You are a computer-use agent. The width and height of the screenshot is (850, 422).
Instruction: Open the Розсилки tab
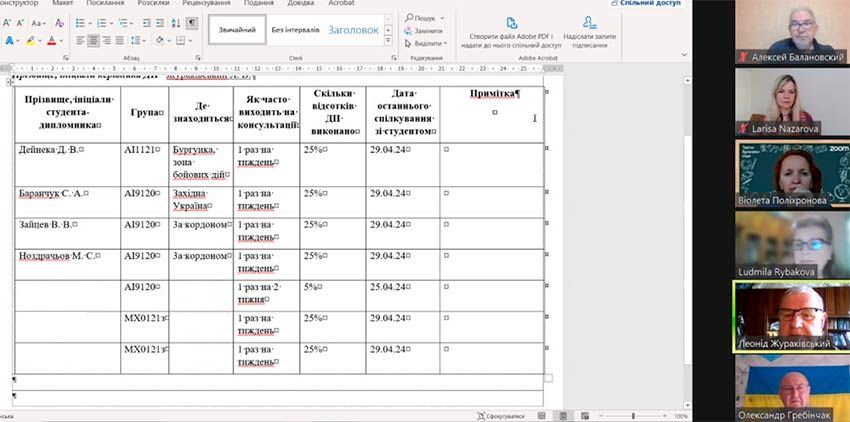tap(153, 3)
